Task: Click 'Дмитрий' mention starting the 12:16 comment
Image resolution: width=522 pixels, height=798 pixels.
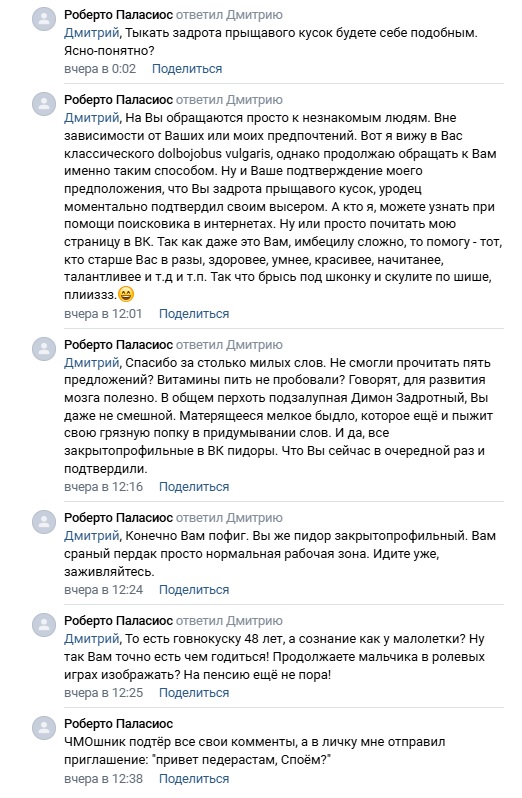Action: (92, 363)
